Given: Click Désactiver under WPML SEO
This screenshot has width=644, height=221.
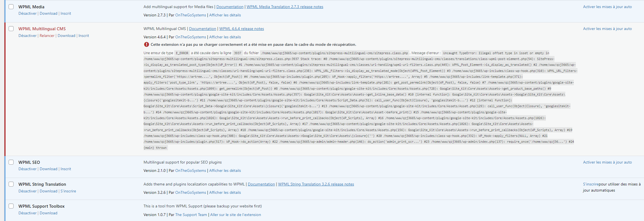Looking at the screenshot, I should (27, 169).
